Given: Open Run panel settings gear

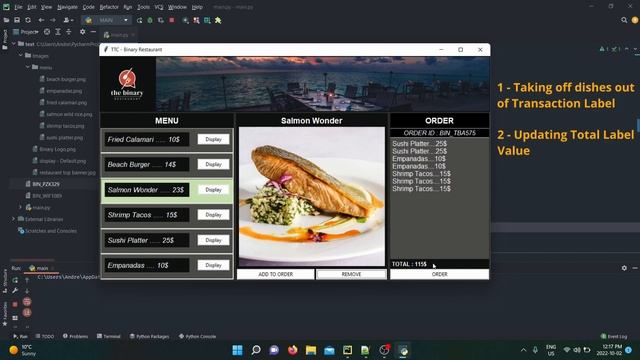Looking at the screenshot, I should (x=624, y=268).
